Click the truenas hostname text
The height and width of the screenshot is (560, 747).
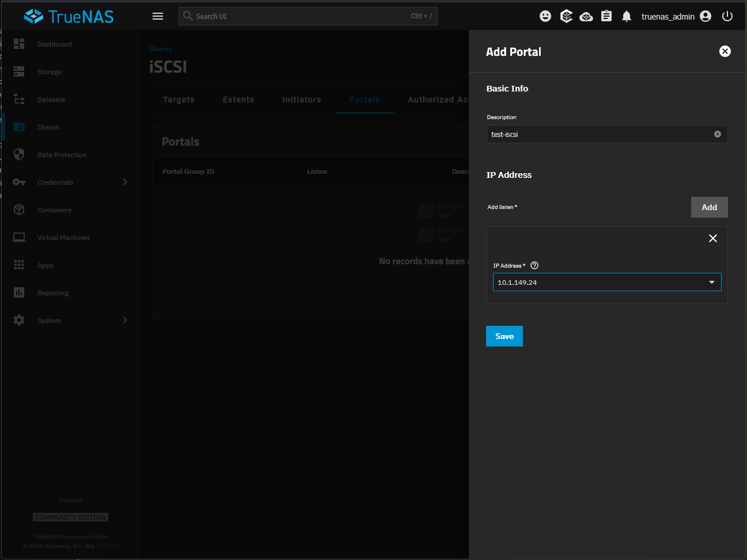point(71,500)
